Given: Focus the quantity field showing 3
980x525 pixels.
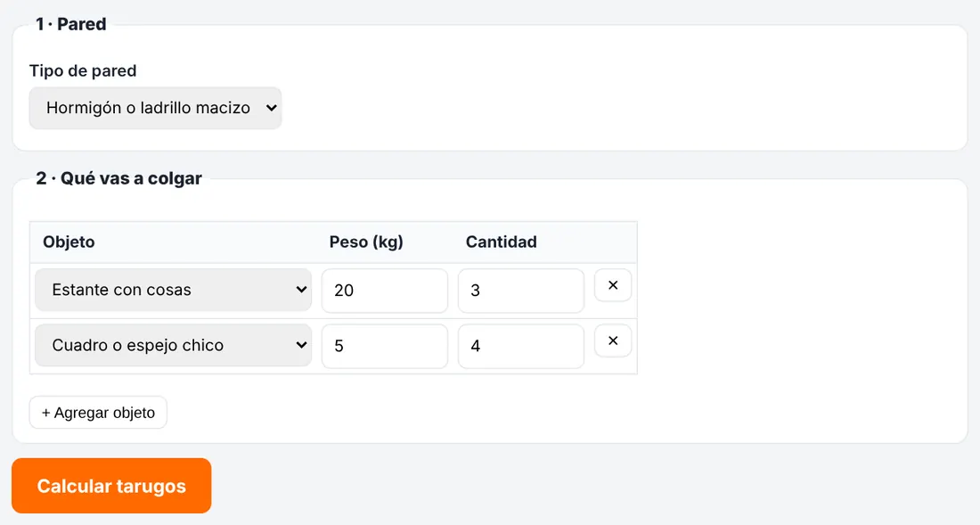Looking at the screenshot, I should pos(520,291).
